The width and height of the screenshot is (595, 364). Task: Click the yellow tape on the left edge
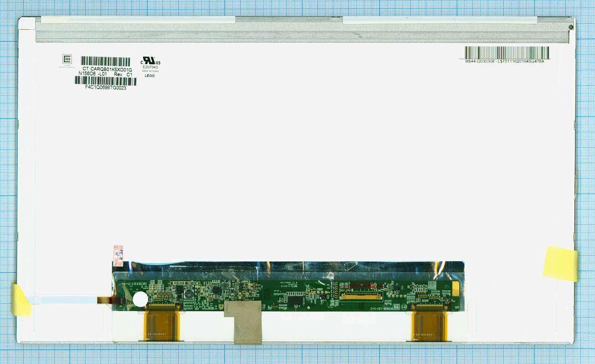tap(21, 299)
